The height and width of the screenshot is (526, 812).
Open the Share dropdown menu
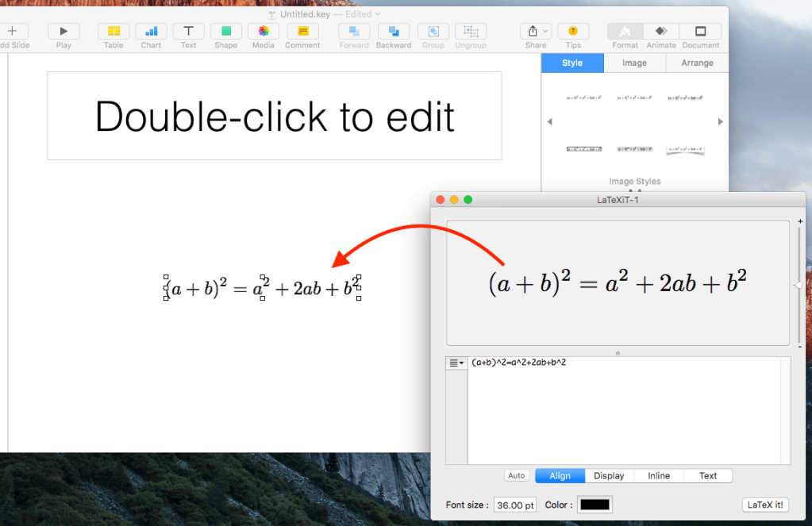click(x=536, y=31)
